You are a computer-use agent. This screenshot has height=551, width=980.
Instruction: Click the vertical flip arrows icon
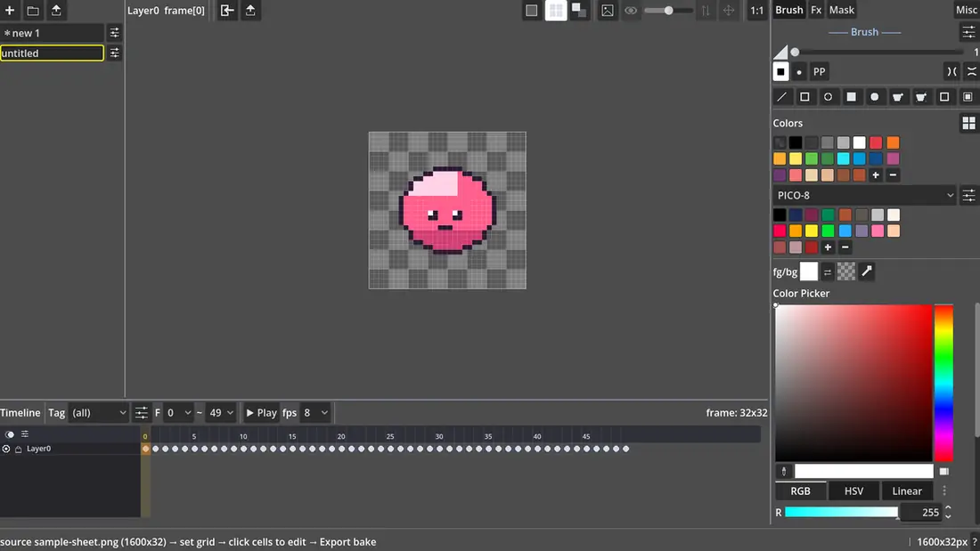tap(705, 10)
